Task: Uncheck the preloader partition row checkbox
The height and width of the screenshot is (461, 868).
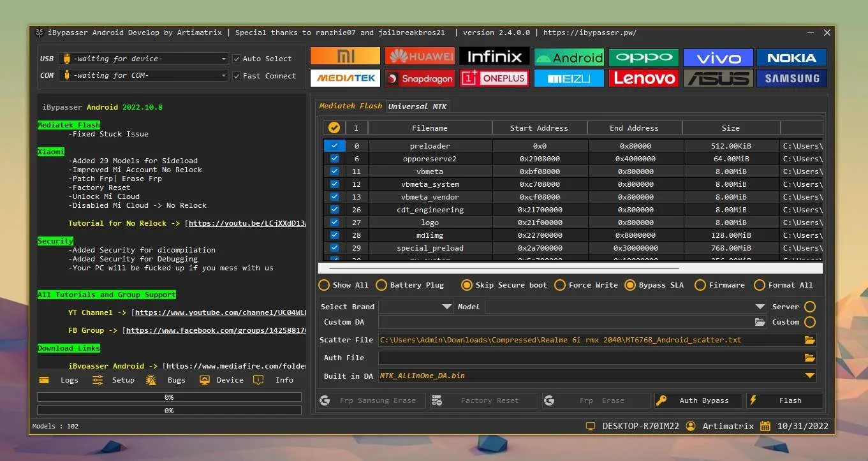Action: [334, 146]
